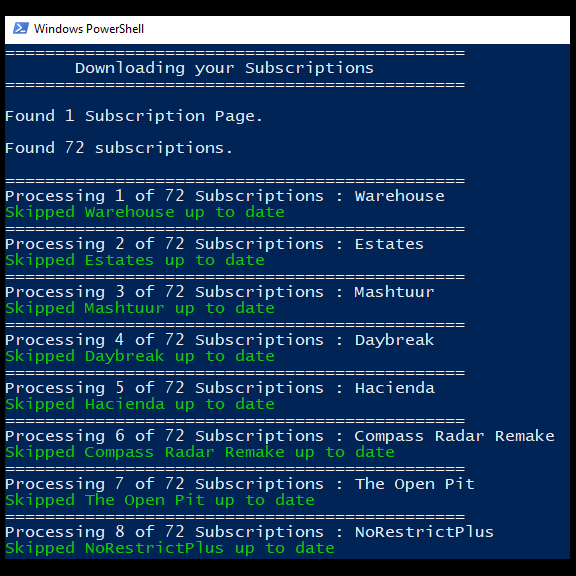Click the 'Processing 1 of 72' Warehouse line
Screen dimensions: 576x576
225,196
